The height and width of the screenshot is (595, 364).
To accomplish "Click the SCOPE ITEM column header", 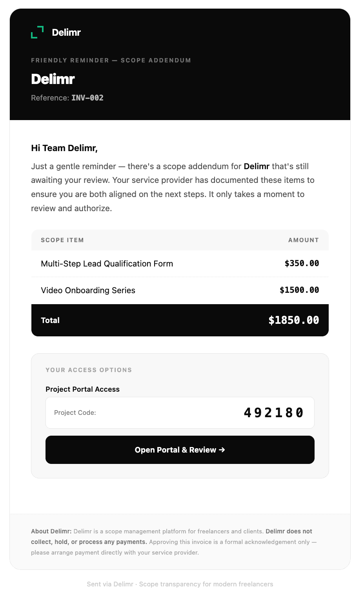I will [x=62, y=240].
